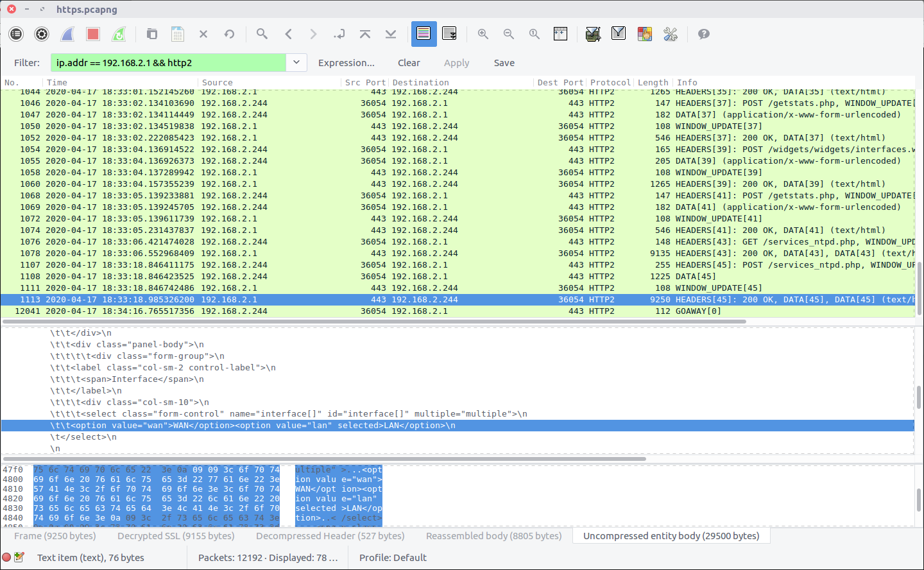The height and width of the screenshot is (570, 924).
Task: Click inside the display filter field
Action: coord(167,63)
